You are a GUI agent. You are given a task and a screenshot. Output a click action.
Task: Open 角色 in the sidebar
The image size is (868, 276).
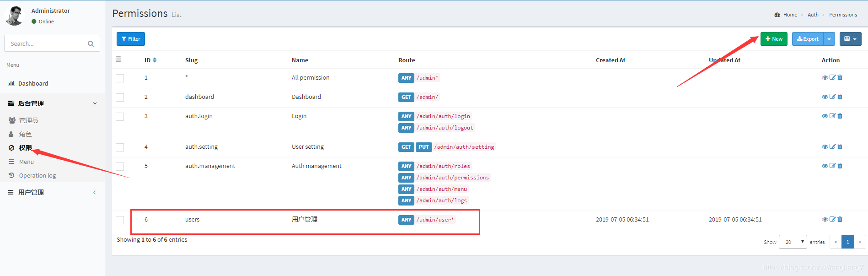tap(52, 134)
